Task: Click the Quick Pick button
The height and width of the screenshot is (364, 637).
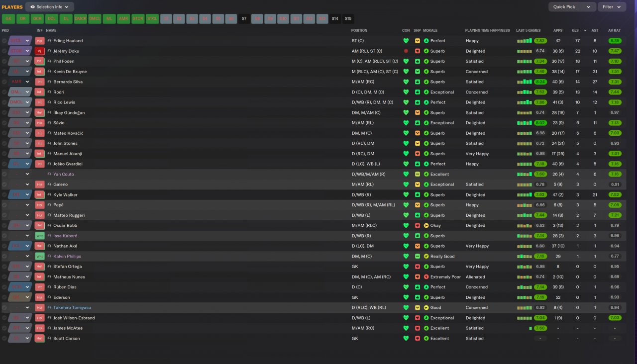Action: click(x=564, y=7)
